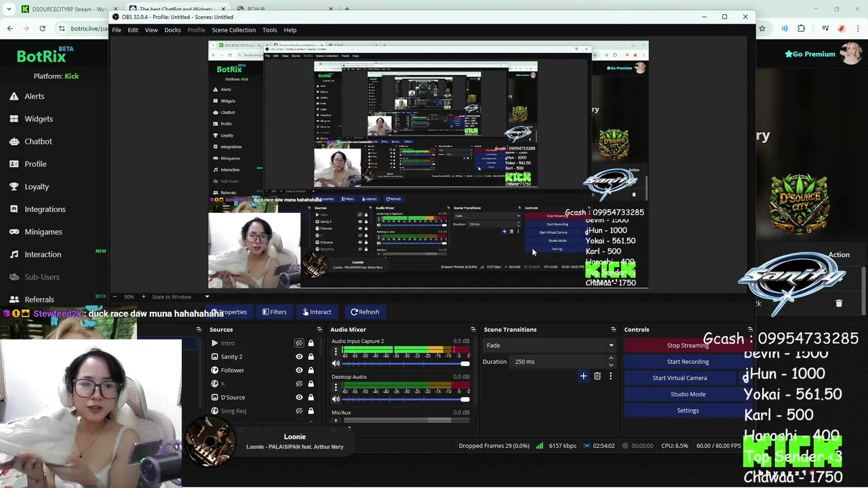This screenshot has width=868, height=488.
Task: Unlock the D'Source source
Action: tap(311, 397)
